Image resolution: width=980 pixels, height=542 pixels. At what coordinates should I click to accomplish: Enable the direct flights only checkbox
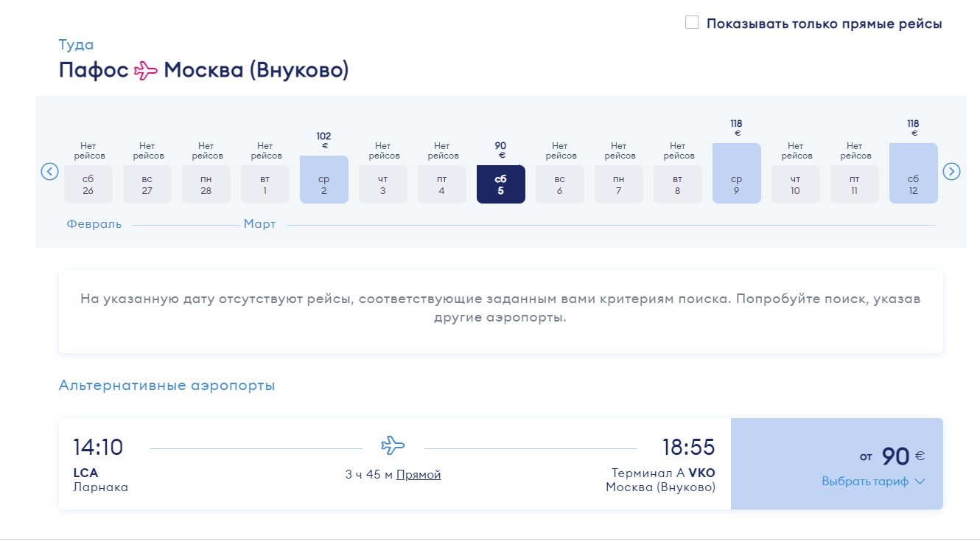[692, 23]
